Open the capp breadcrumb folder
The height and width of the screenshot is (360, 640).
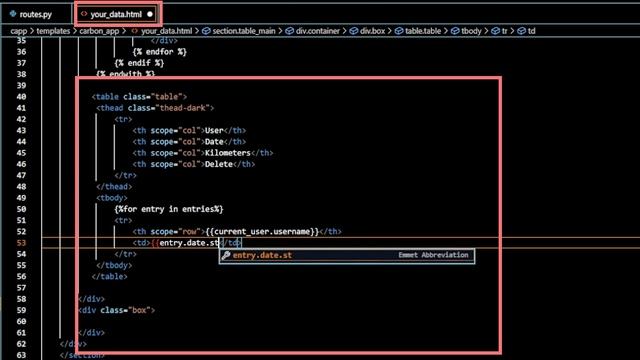pos(19,31)
